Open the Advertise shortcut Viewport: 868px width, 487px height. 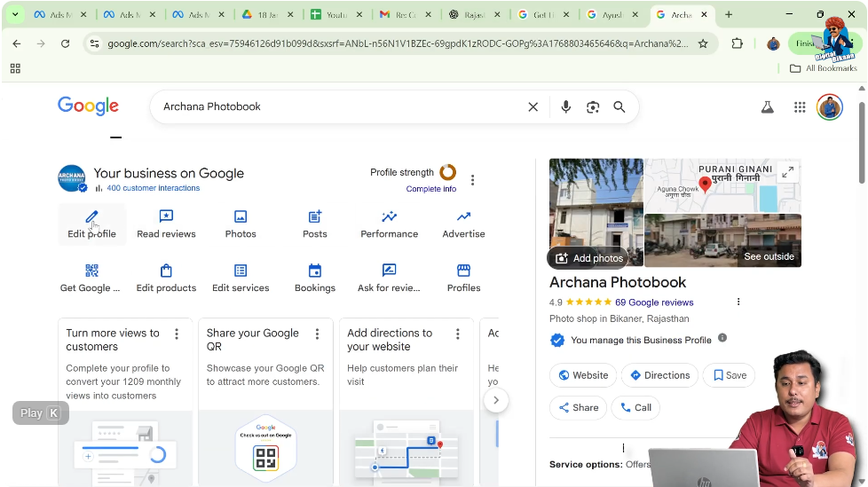pyautogui.click(x=463, y=224)
